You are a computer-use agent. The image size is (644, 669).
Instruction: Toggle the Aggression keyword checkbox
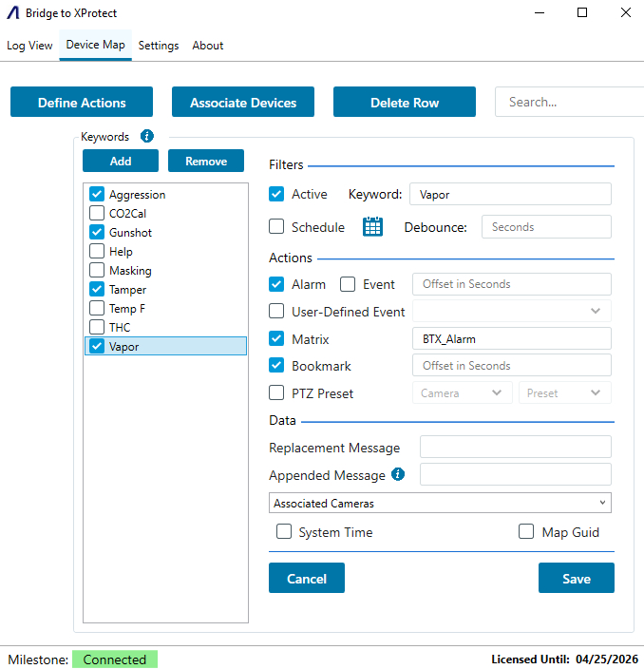point(97,194)
